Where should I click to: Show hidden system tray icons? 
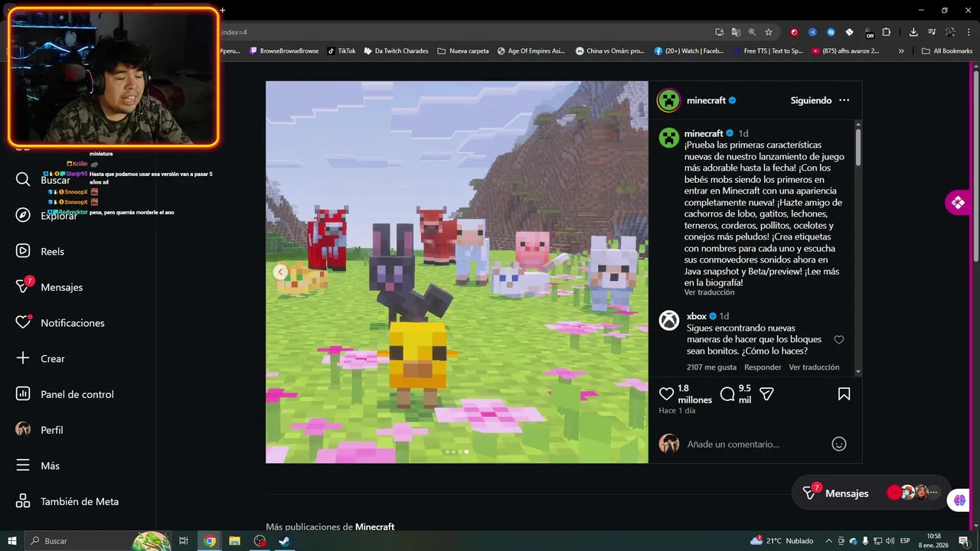pyautogui.click(x=828, y=541)
